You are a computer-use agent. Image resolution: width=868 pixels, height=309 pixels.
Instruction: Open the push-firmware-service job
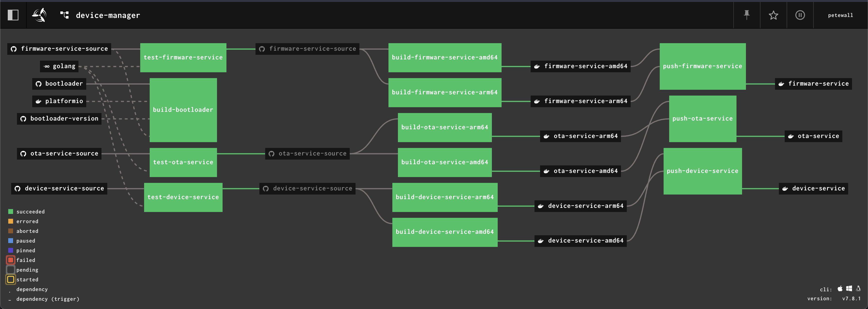tap(703, 66)
